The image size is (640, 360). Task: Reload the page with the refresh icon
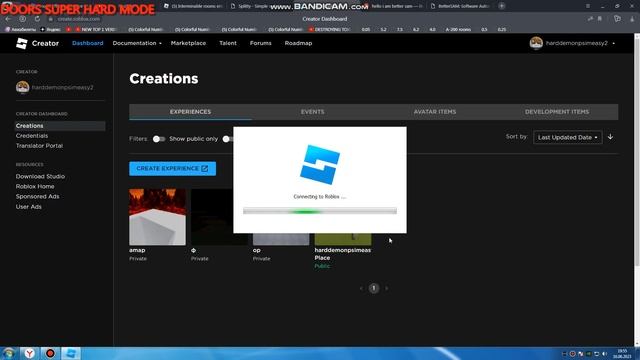tap(37, 19)
